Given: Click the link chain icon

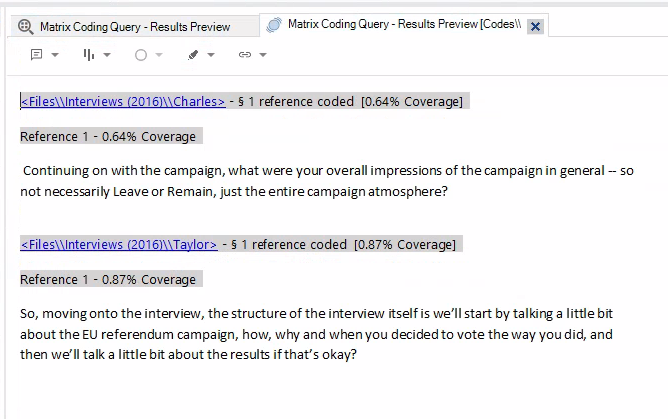Looking at the screenshot, I should click(244, 55).
